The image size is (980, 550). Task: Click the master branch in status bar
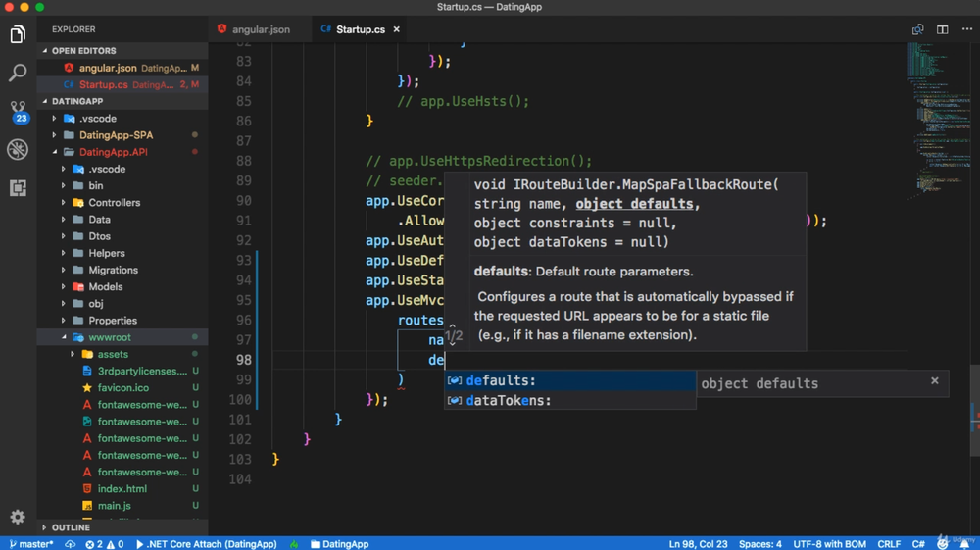coord(31,544)
